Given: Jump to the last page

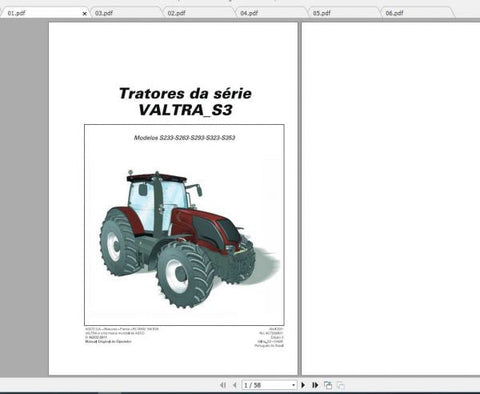Looking at the screenshot, I should tap(315, 385).
